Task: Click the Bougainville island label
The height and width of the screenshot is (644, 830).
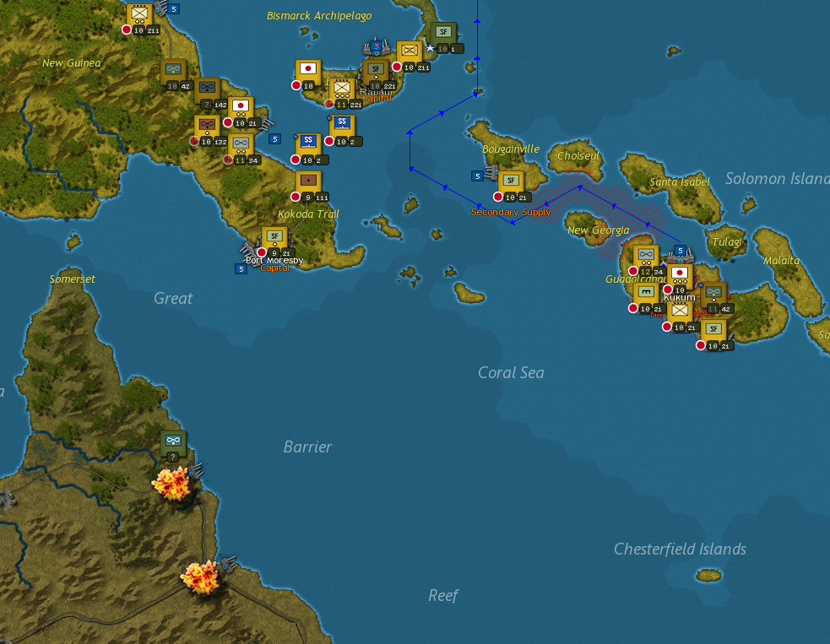Action: coord(511,149)
